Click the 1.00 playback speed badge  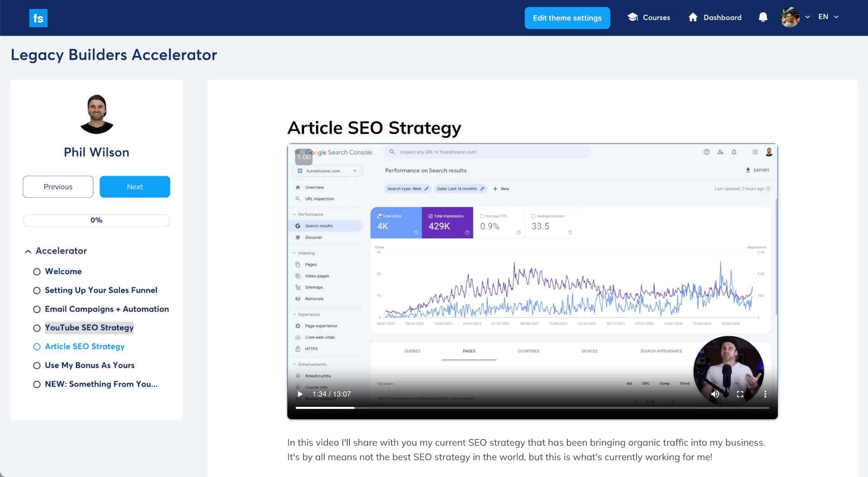pyautogui.click(x=304, y=157)
